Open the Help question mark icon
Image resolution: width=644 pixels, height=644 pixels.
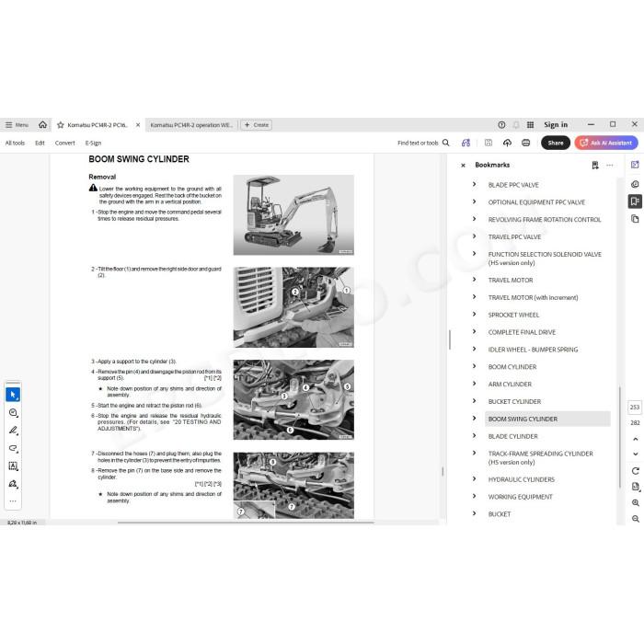pos(501,125)
